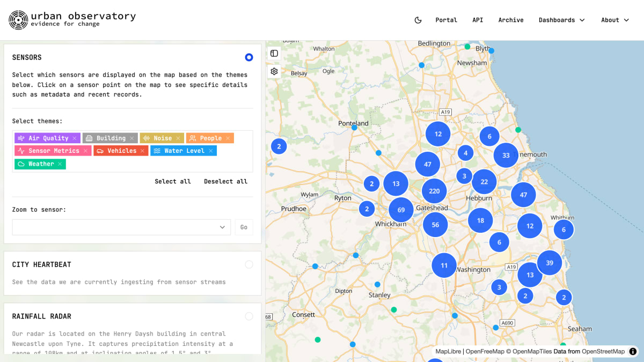Remove the People theme tag

click(228, 138)
